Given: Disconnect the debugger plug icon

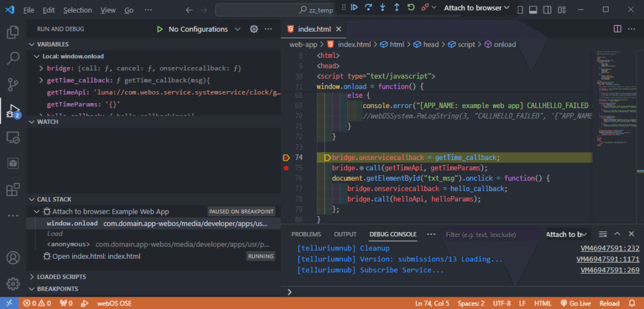Looking at the screenshot, I should tap(425, 7).
